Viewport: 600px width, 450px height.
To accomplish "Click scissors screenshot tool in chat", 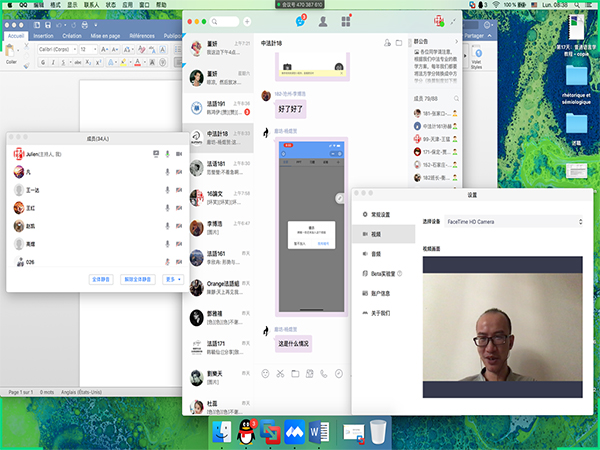I will (x=280, y=373).
